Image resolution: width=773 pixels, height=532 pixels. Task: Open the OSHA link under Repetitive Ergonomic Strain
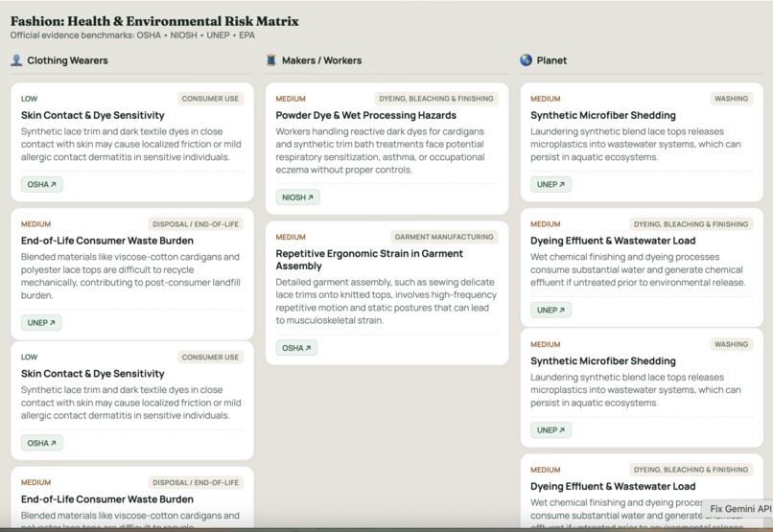[296, 348]
